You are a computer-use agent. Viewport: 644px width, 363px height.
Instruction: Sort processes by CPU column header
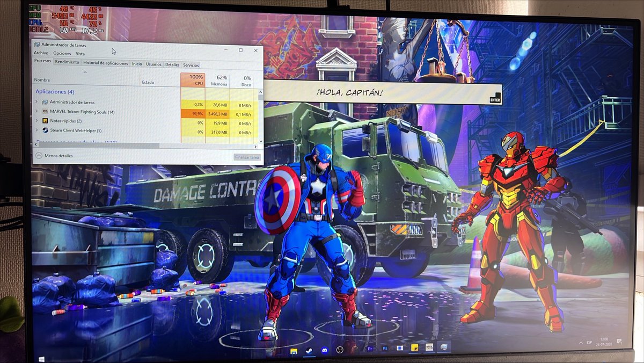[x=193, y=81]
